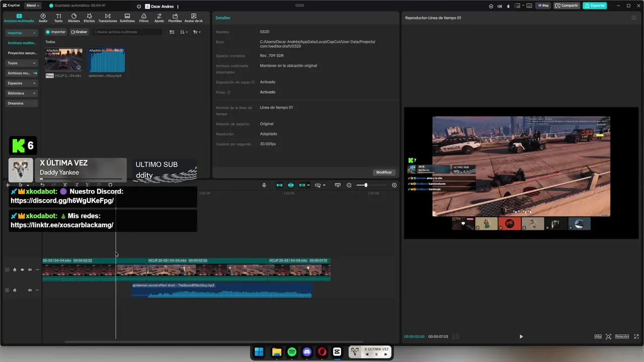
Task: Open the Subtítulos panel
Action: [127, 18]
